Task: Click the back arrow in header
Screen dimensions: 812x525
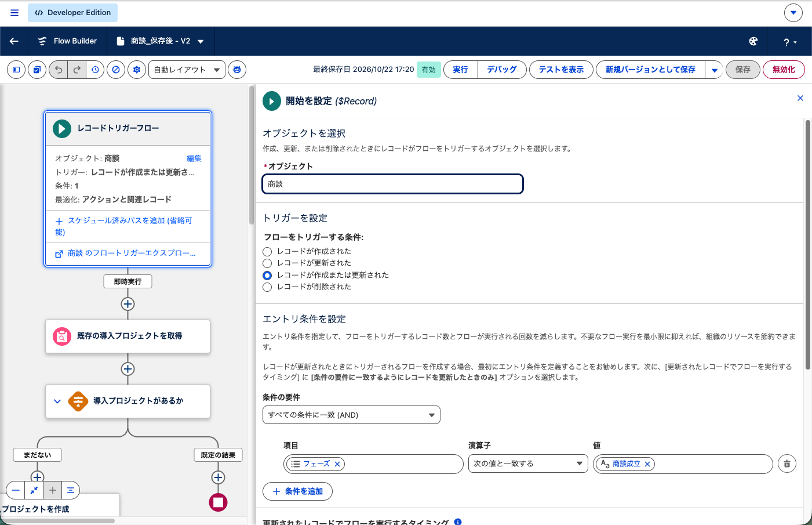Action: tap(14, 41)
